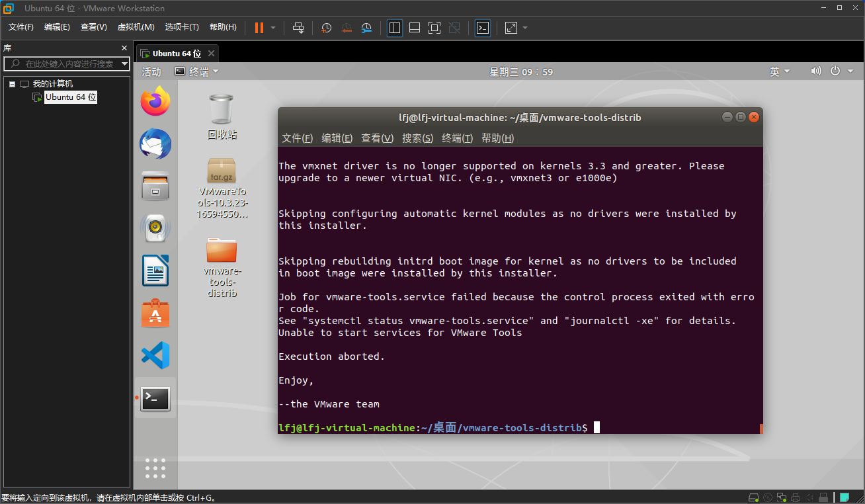This screenshot has width=865, height=504.
Task: Launch Thunderbird mail from the dock
Action: pos(155,144)
